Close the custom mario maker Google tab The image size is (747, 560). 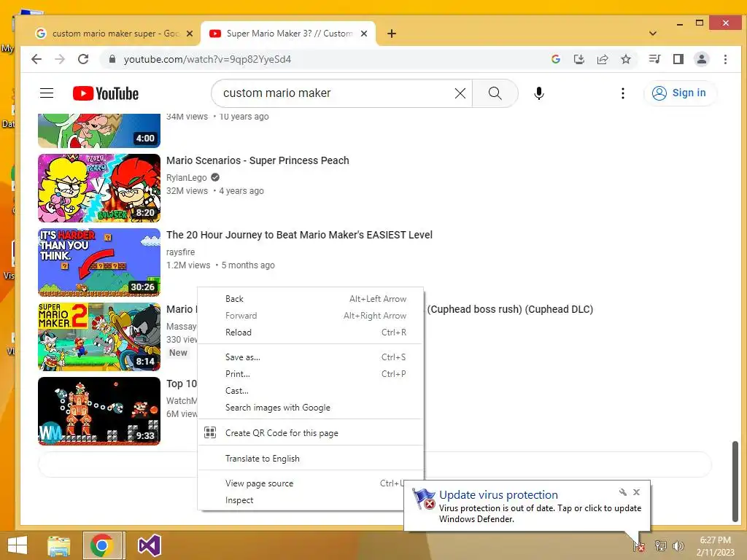pyautogui.click(x=190, y=34)
